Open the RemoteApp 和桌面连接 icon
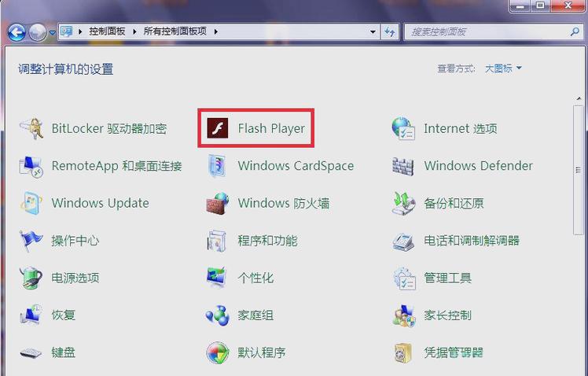This screenshot has width=588, height=376. (x=31, y=166)
